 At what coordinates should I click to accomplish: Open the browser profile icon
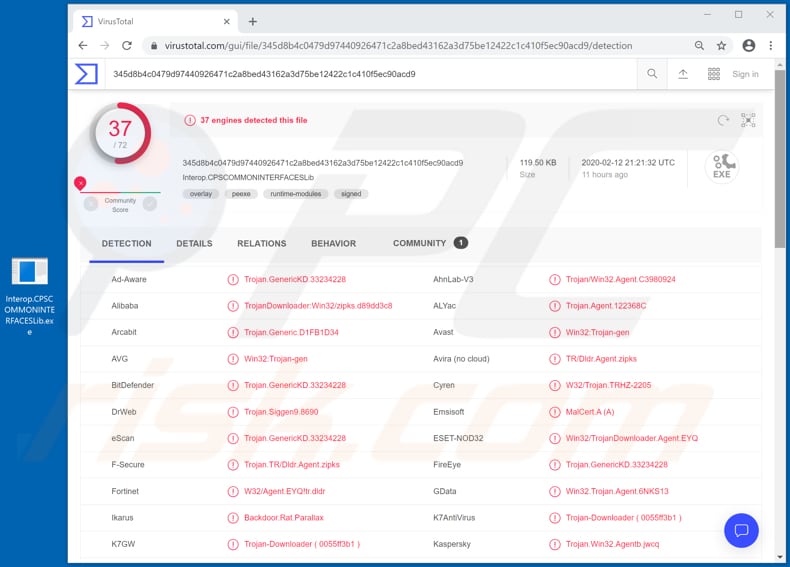click(x=749, y=46)
